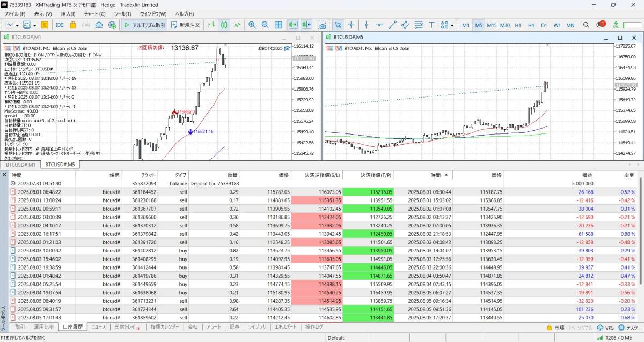The height and width of the screenshot is (342, 644).
Task: Switch chart to candlestick style
Action: (224, 25)
